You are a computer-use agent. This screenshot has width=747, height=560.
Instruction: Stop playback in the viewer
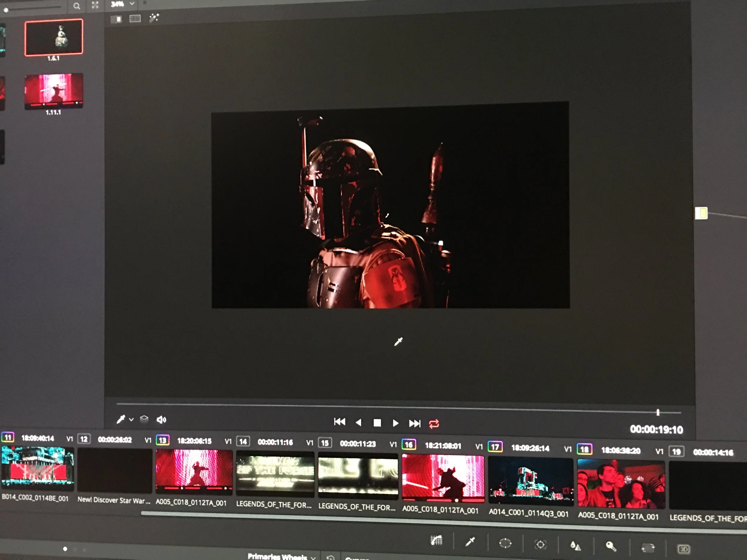pyautogui.click(x=377, y=423)
